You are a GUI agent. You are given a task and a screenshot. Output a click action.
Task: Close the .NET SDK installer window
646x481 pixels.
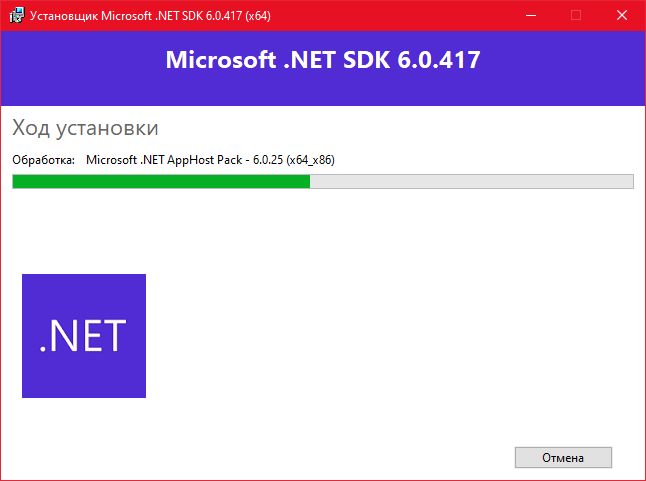tap(622, 15)
